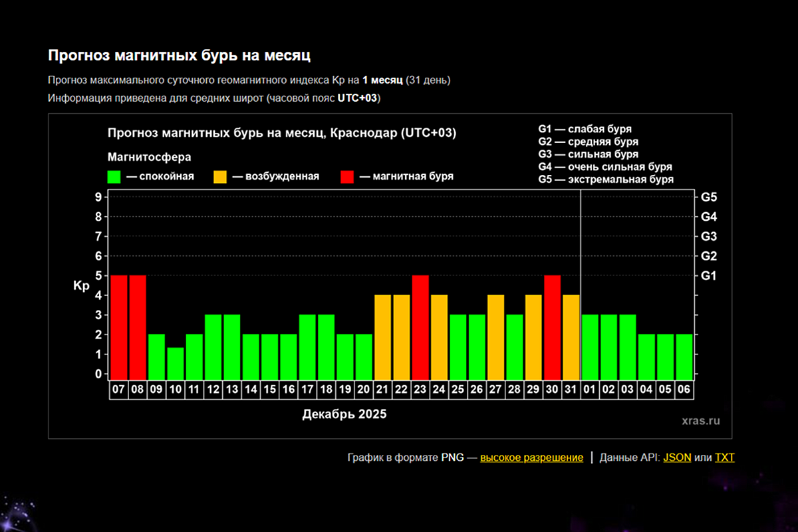Open the высокое разрешение PNG link

click(531, 458)
